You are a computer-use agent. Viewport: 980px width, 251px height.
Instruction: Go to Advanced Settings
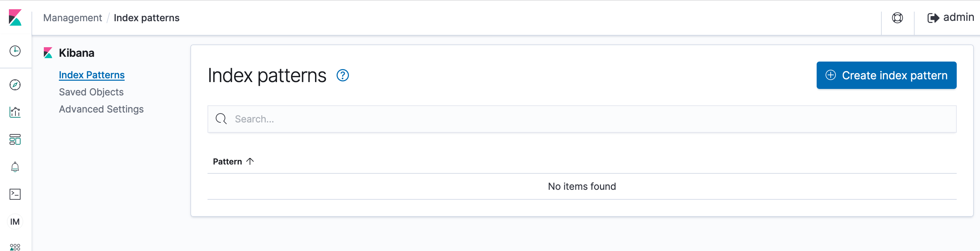[x=101, y=109]
